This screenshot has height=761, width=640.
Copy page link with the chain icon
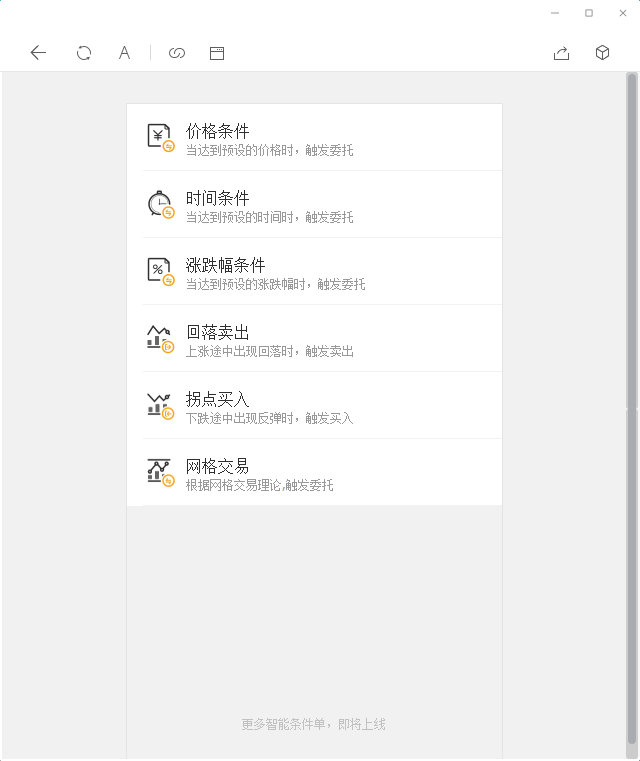coord(177,53)
